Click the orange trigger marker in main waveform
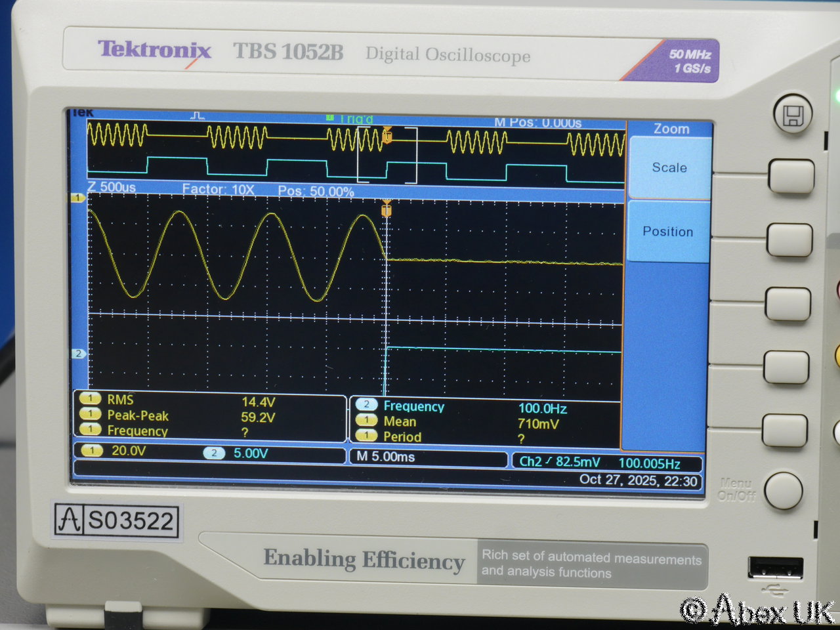Image resolution: width=840 pixels, height=630 pixels. (x=387, y=209)
